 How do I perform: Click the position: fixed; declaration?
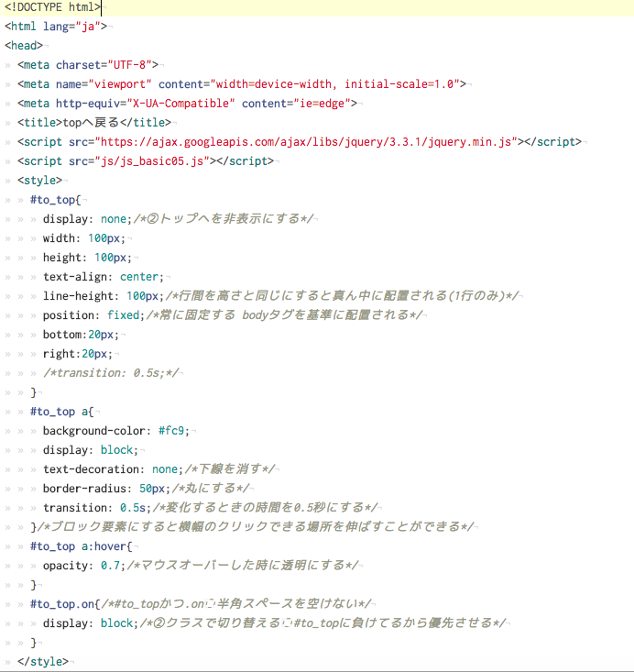(93, 315)
